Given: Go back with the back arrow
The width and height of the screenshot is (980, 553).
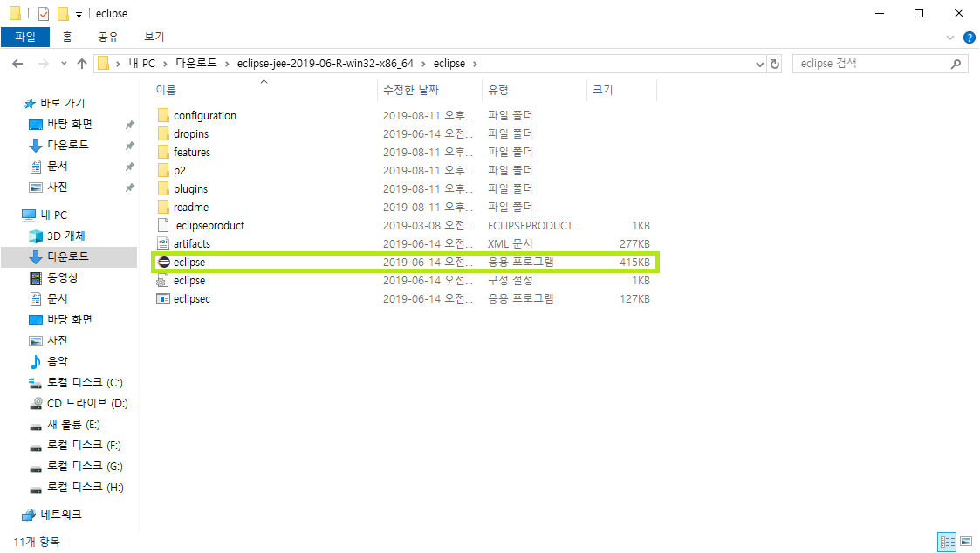Looking at the screenshot, I should point(17,64).
